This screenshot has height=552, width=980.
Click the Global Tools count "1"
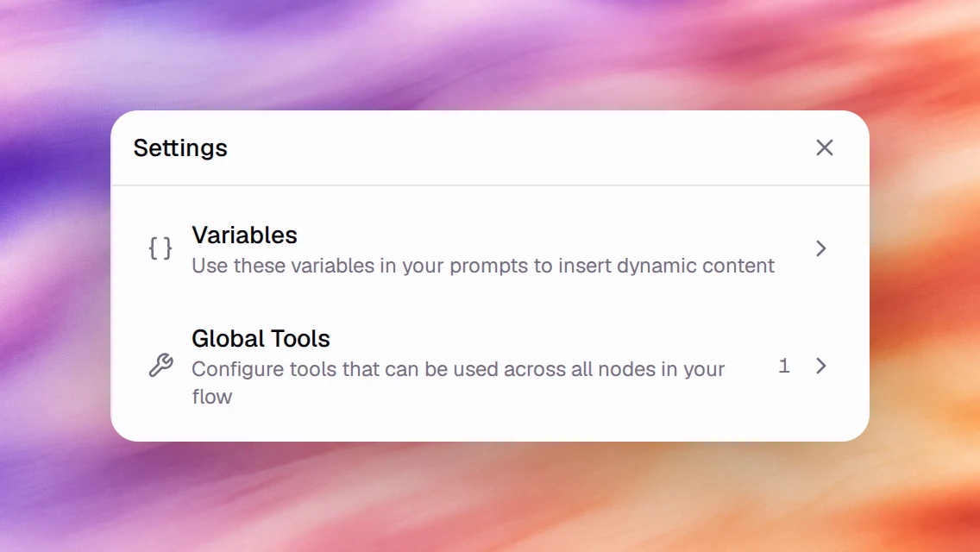pyautogui.click(x=784, y=366)
